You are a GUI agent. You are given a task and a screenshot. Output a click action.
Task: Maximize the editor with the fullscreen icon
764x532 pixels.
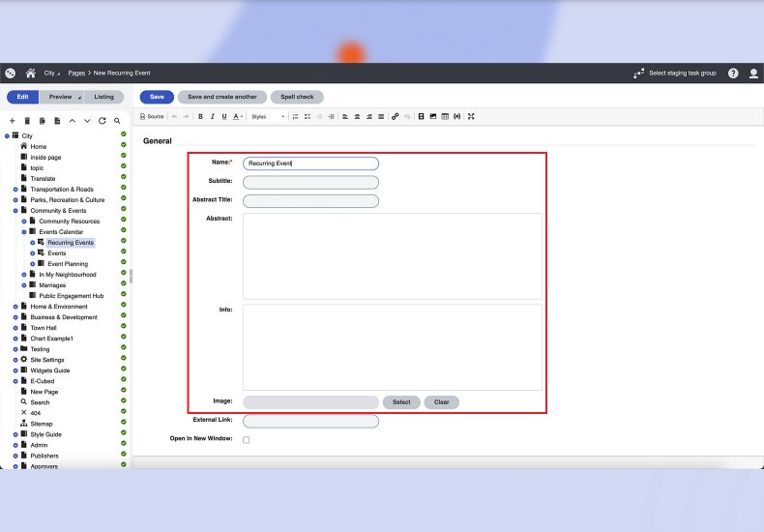tap(471, 116)
